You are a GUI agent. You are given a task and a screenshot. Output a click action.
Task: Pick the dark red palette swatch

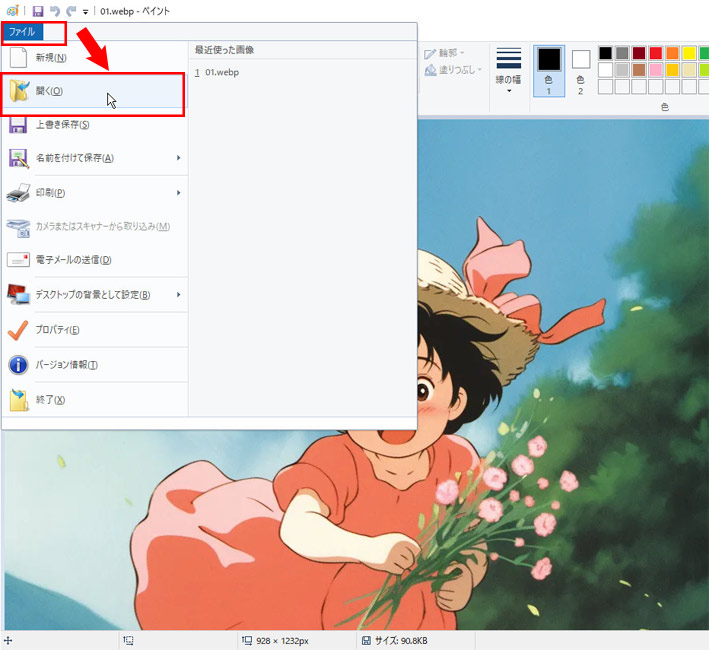coord(638,53)
